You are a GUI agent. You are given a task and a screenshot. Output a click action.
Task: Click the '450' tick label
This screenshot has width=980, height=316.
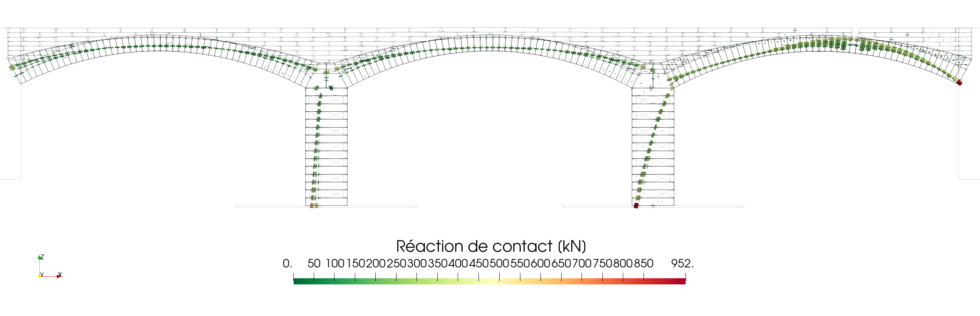[x=479, y=264]
